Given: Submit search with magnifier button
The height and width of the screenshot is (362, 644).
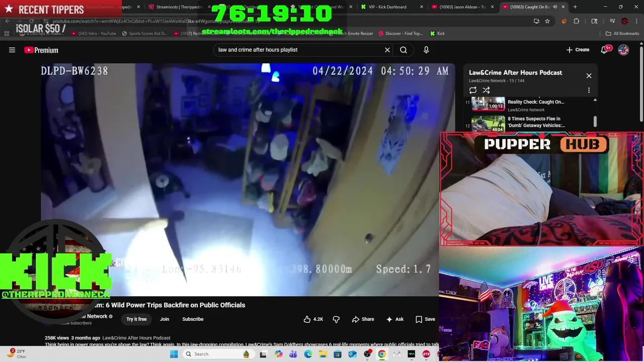Looking at the screenshot, I should (x=404, y=50).
